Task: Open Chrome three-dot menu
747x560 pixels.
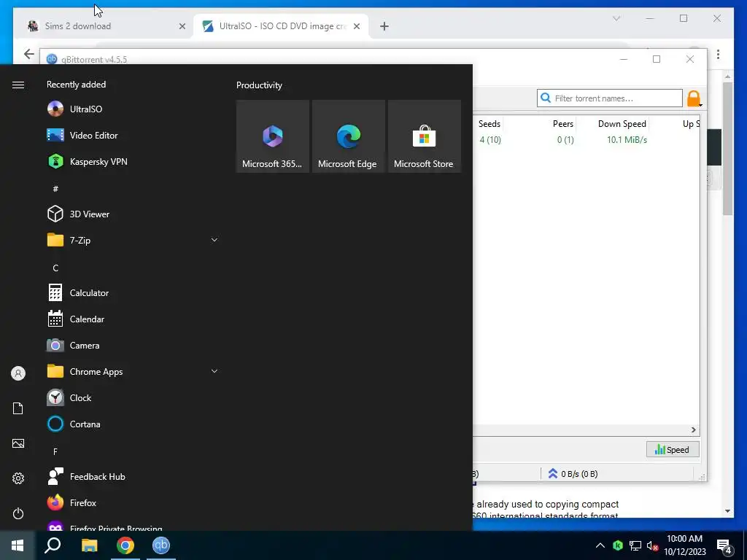Action: click(718, 54)
